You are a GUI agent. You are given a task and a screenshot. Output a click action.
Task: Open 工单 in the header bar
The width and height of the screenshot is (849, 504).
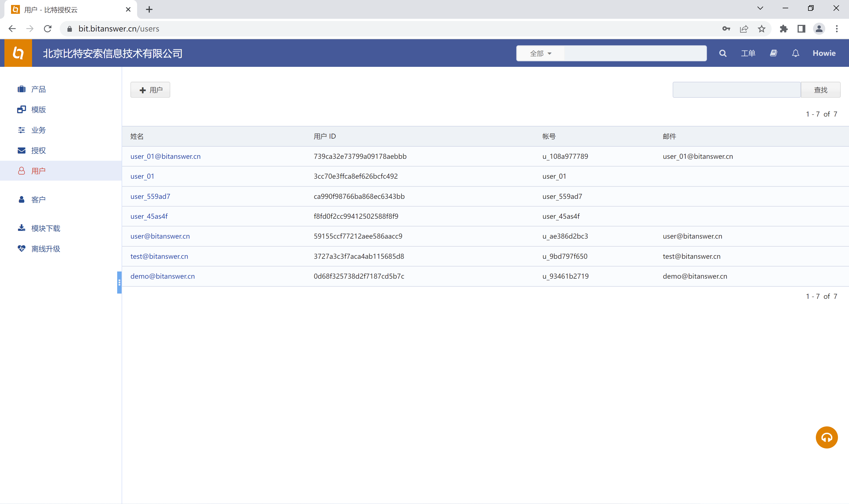[x=748, y=53]
